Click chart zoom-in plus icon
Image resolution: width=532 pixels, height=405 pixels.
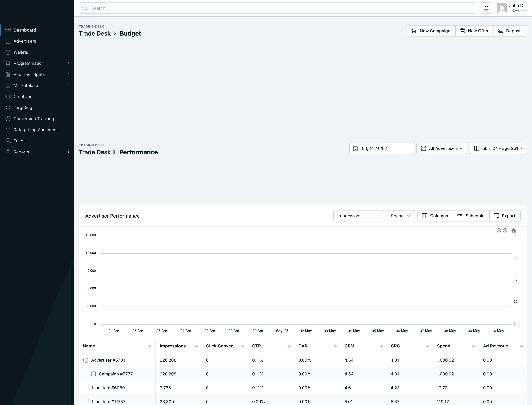(x=499, y=230)
